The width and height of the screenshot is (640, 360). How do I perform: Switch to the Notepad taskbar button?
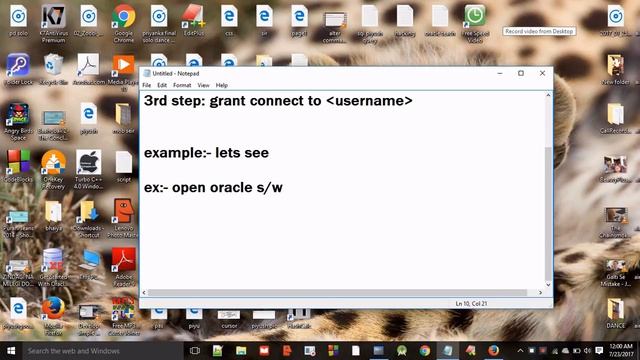click(x=448, y=351)
